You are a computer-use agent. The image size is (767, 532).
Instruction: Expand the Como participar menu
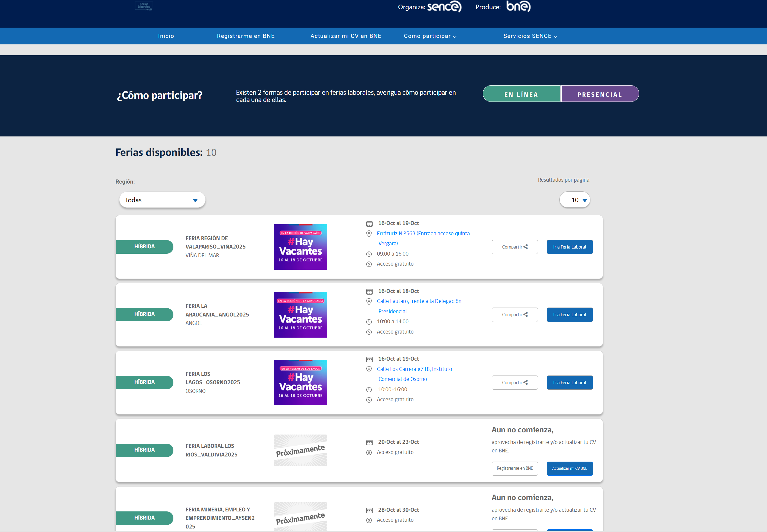coord(430,36)
